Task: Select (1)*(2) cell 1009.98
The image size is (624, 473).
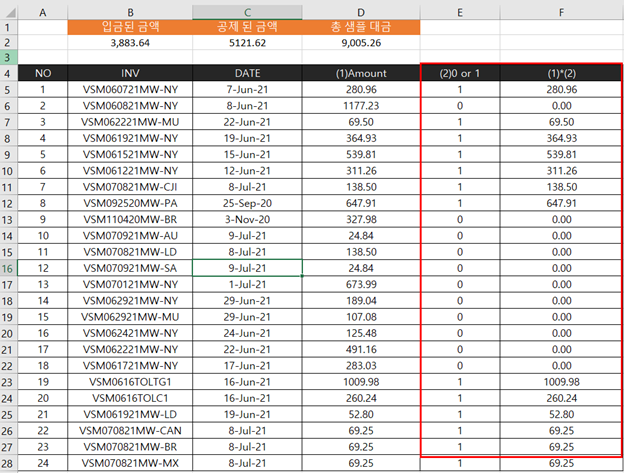Action: pyautogui.click(x=561, y=382)
